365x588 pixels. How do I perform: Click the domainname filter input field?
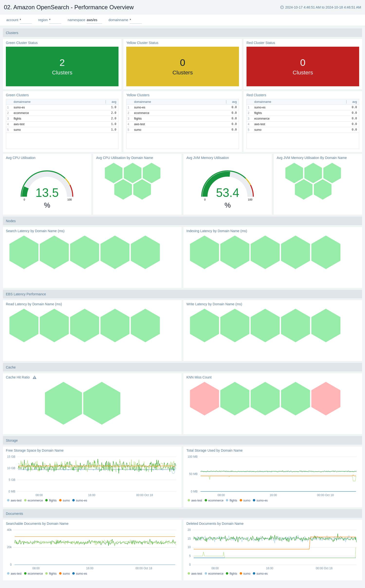pos(136,20)
